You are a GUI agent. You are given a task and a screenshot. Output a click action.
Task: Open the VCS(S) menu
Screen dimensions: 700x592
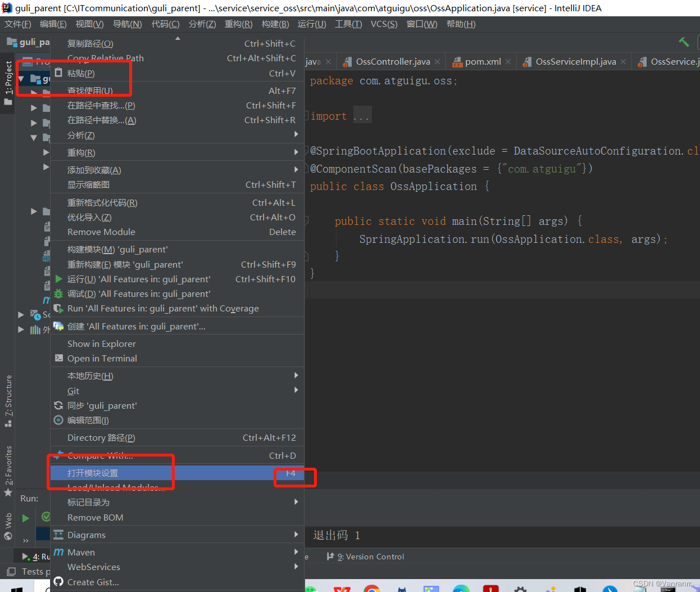384,24
